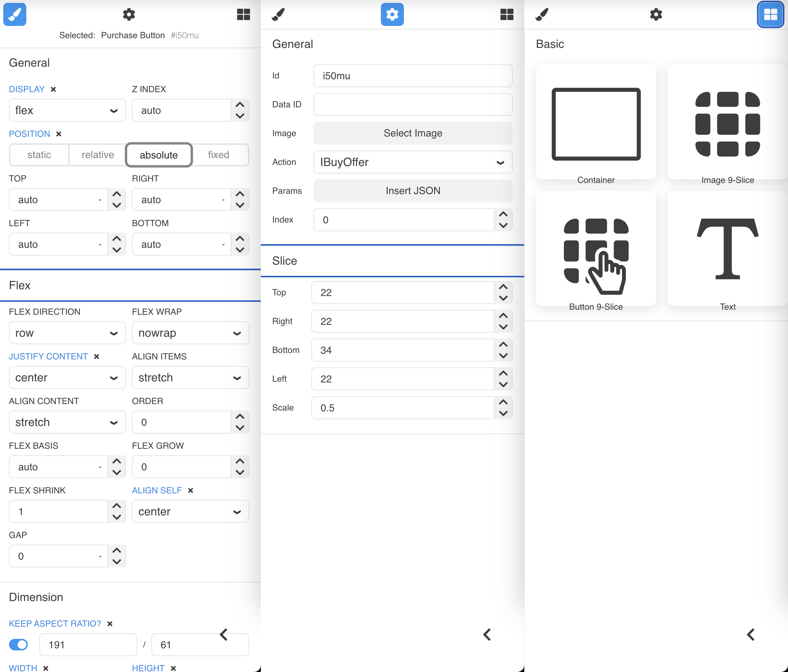Select the Container component
The image size is (788, 672).
[x=595, y=122]
